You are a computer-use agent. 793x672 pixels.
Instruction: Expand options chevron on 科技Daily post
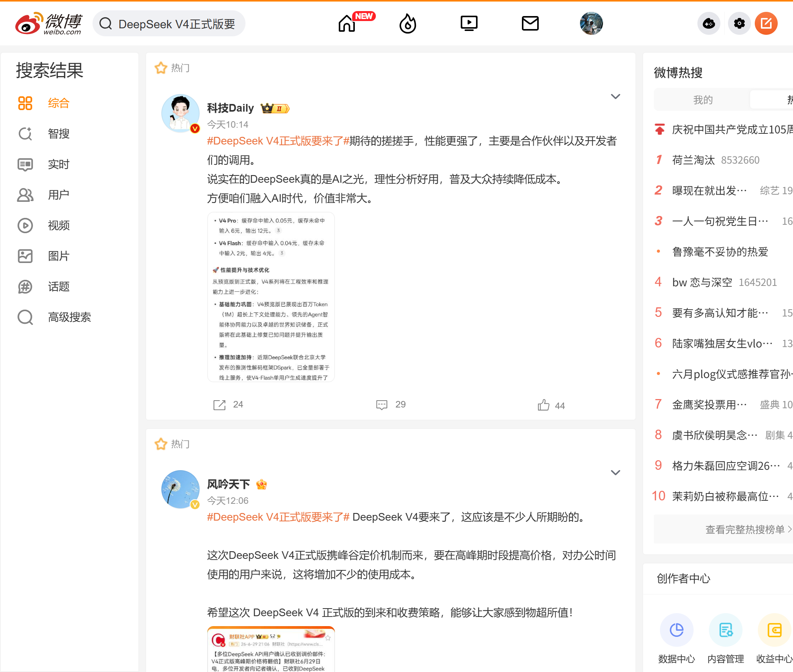point(615,97)
